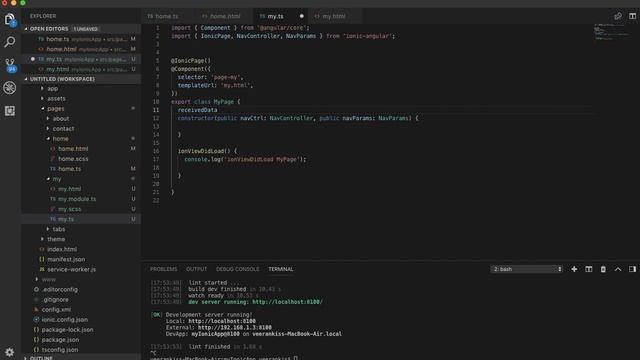Image resolution: width=640 pixels, height=360 pixels.
Task: Expand the Outline section
Action: pyautogui.click(x=81, y=358)
